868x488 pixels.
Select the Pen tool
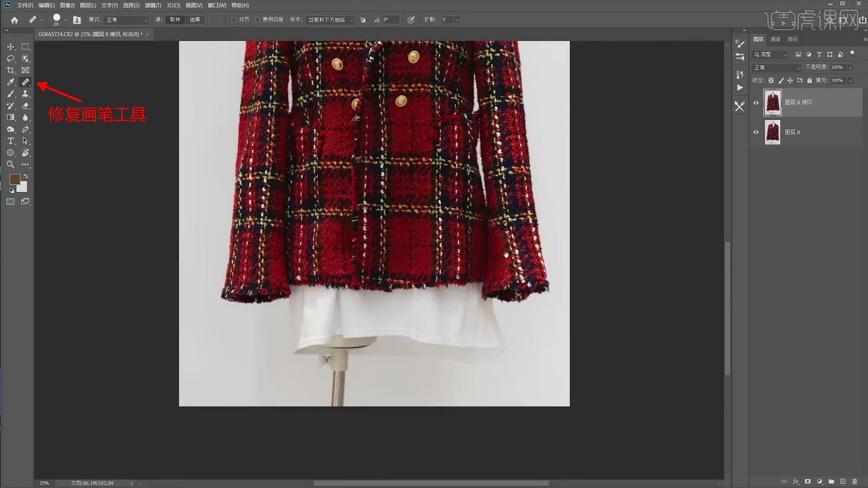[x=25, y=129]
